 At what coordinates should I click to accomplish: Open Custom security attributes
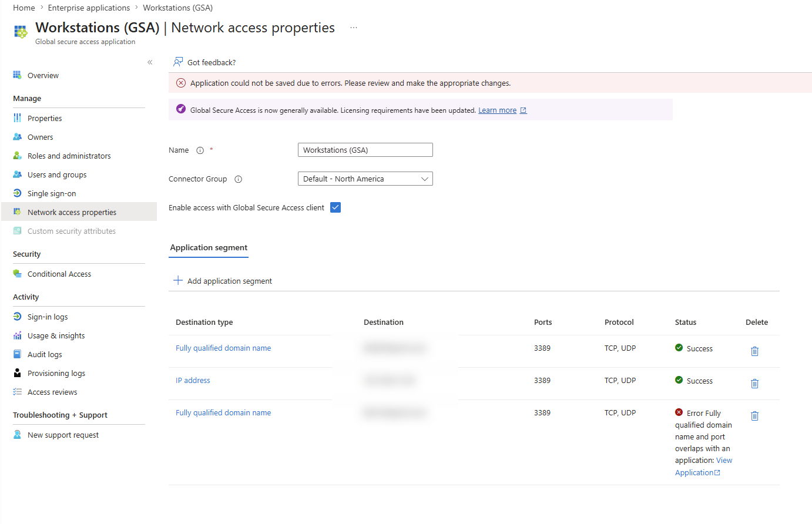[72, 231]
